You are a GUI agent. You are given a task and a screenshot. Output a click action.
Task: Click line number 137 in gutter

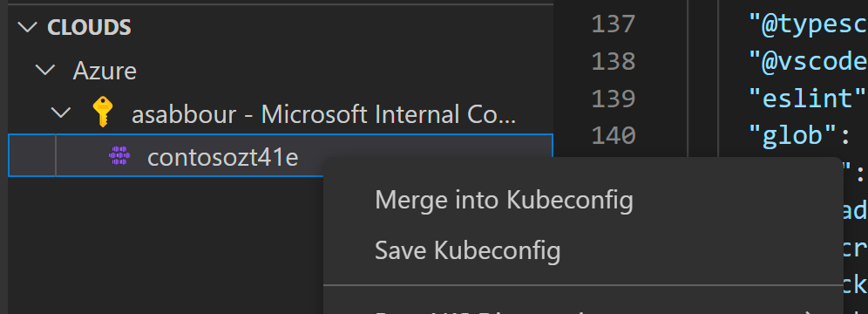(x=614, y=24)
